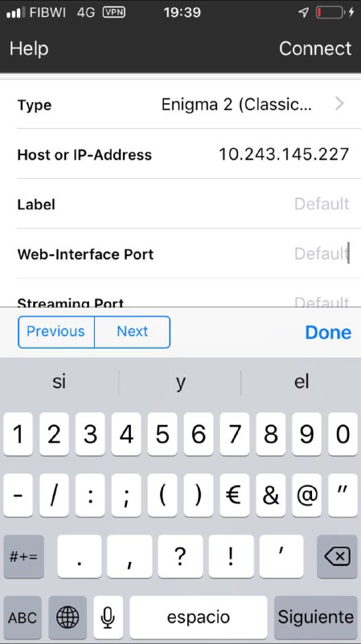The height and width of the screenshot is (644, 361).
Task: Go to Next input field
Action: point(132,332)
